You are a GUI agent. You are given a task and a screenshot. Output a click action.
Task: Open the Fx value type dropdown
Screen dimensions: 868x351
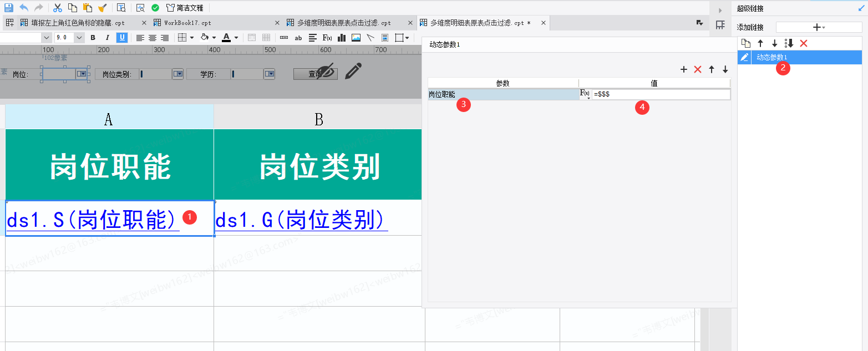(x=585, y=94)
